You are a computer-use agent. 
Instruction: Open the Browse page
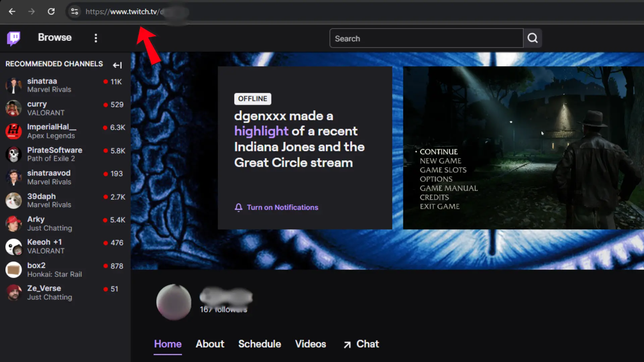tap(55, 38)
